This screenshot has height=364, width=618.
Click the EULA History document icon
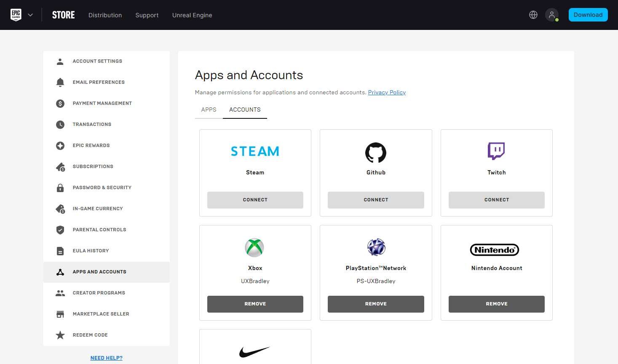tap(60, 251)
